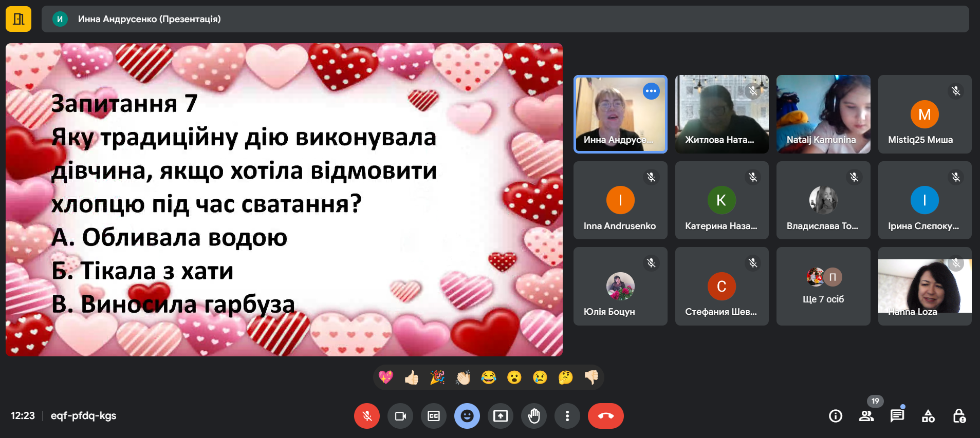Image resolution: width=980 pixels, height=438 pixels.
Task: Open host controls lock icon
Action: [x=959, y=416]
